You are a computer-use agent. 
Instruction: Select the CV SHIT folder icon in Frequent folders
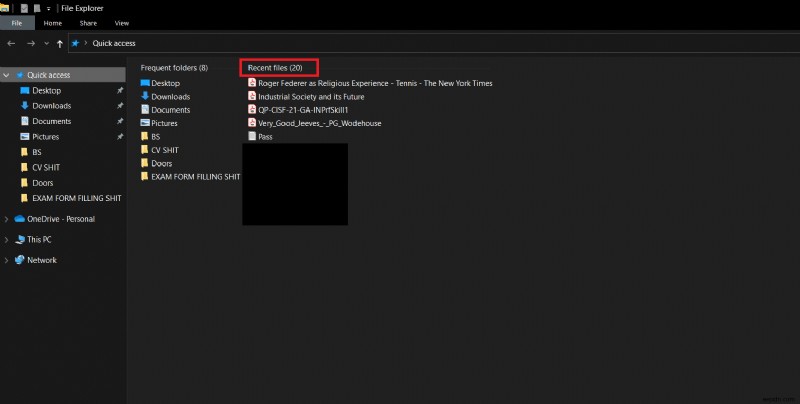[x=145, y=149]
